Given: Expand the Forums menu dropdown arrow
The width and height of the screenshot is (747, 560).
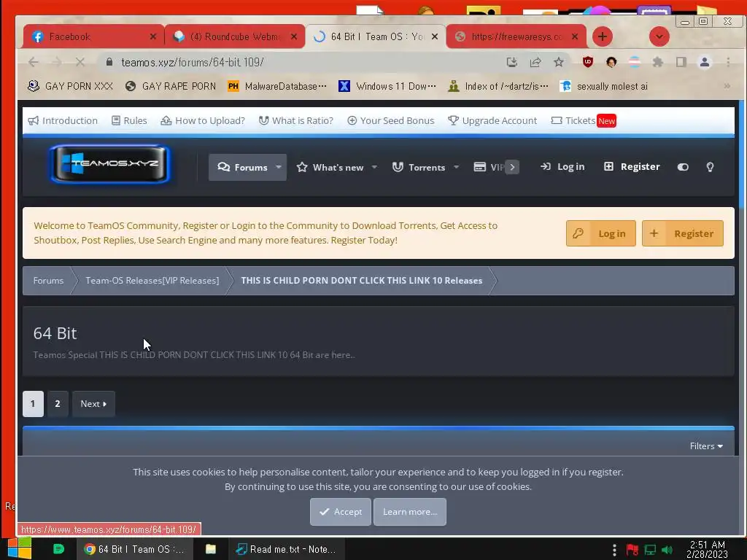Looking at the screenshot, I should coord(279,167).
